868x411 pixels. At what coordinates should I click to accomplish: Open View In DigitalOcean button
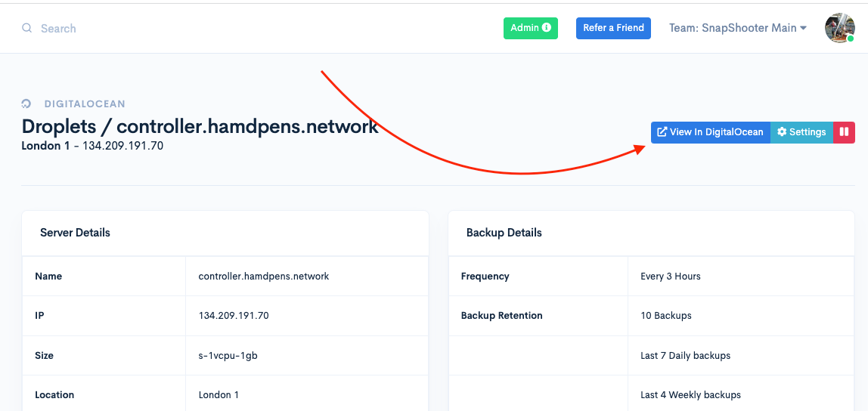click(x=710, y=132)
